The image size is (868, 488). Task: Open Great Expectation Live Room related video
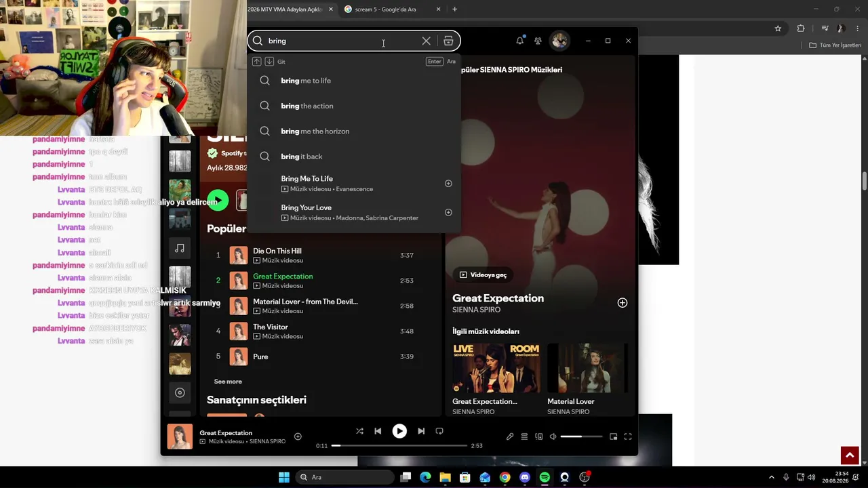pyautogui.click(x=496, y=368)
